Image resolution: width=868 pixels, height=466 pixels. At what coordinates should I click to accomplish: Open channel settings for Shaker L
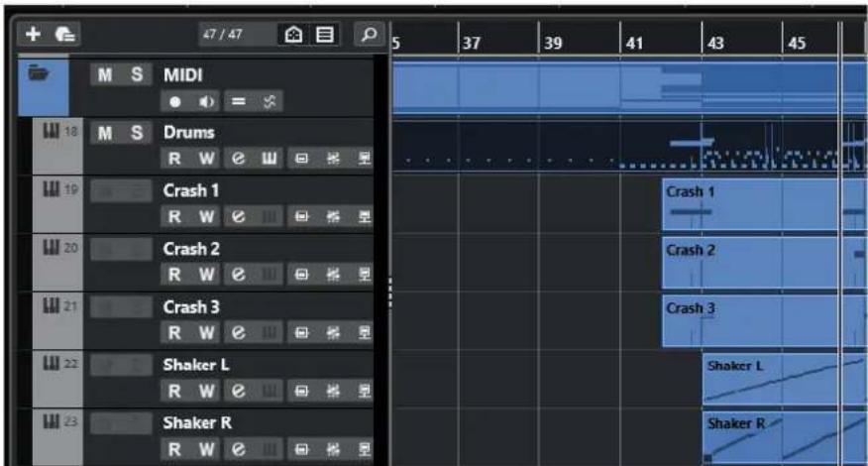[239, 392]
